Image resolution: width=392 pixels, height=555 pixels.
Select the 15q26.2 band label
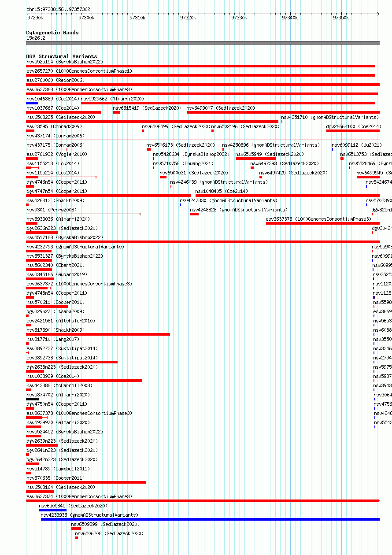[36, 38]
